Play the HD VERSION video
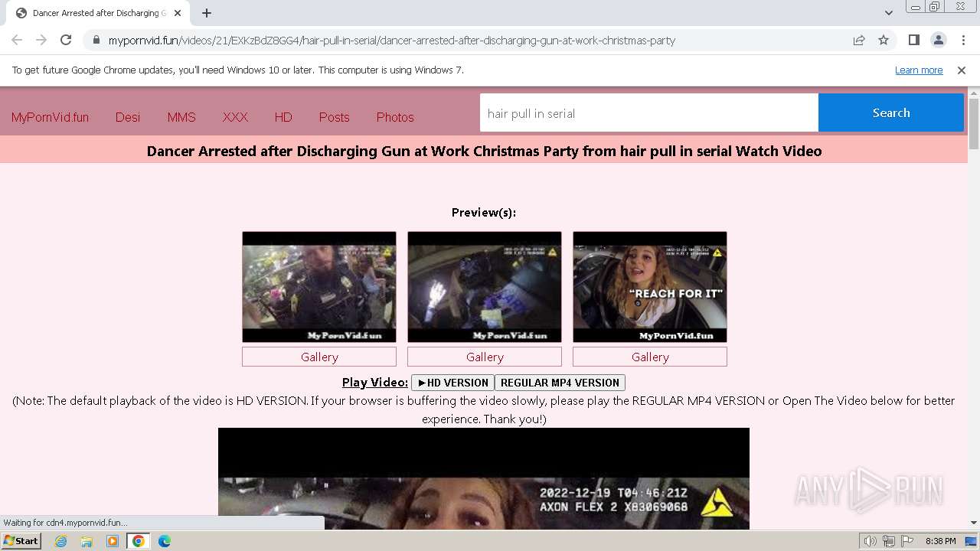Viewport: 980px width, 551px height. pyautogui.click(x=453, y=383)
